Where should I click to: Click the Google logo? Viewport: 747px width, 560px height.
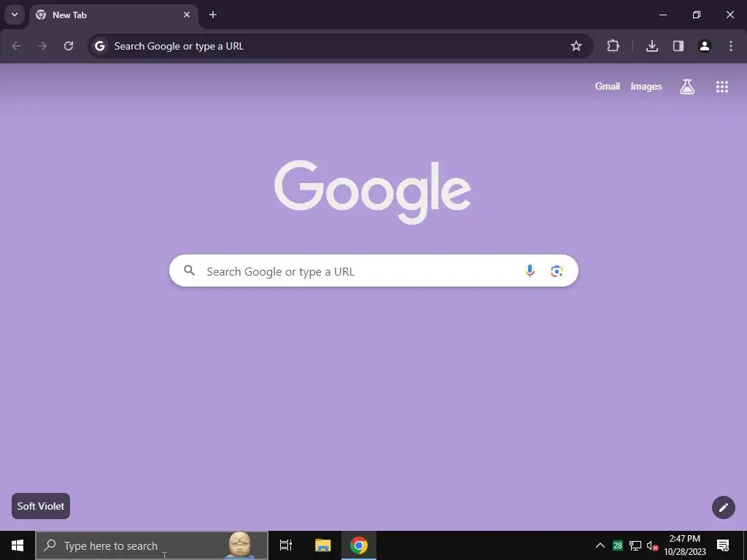(x=373, y=192)
